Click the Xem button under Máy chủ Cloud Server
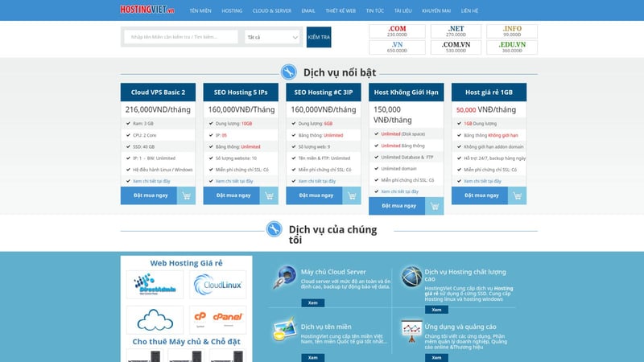Viewport: 644px width, 362px height. 312,303
